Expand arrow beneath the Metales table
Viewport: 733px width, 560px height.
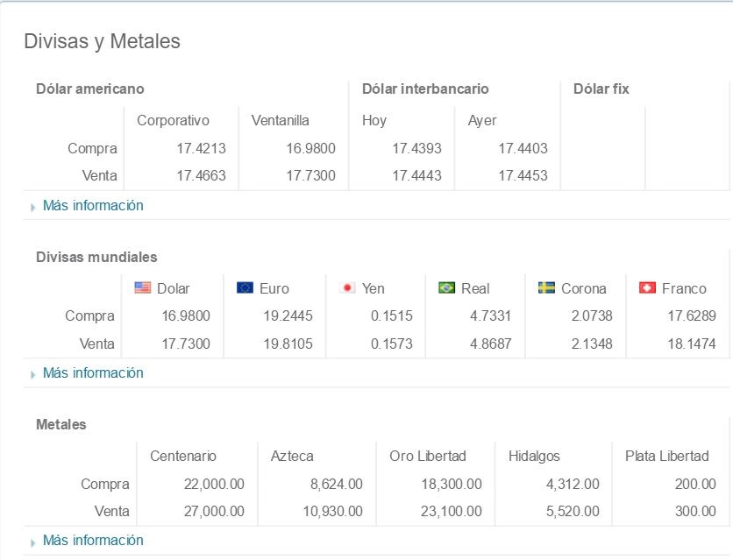coord(33,542)
